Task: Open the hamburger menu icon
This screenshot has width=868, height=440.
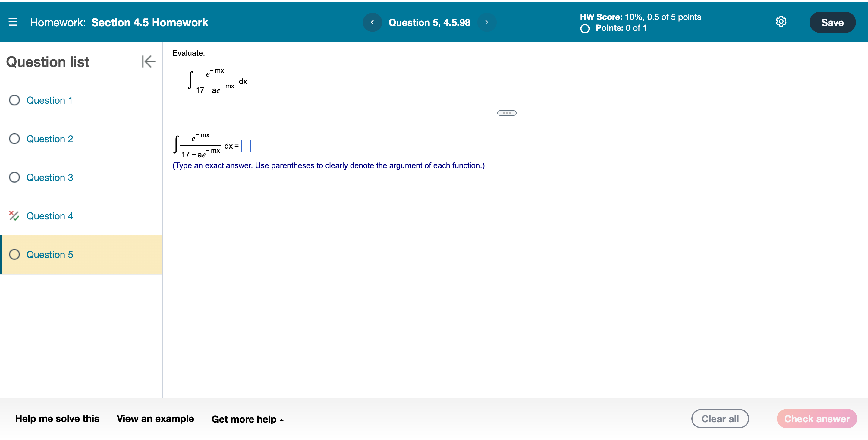Action: [x=13, y=22]
